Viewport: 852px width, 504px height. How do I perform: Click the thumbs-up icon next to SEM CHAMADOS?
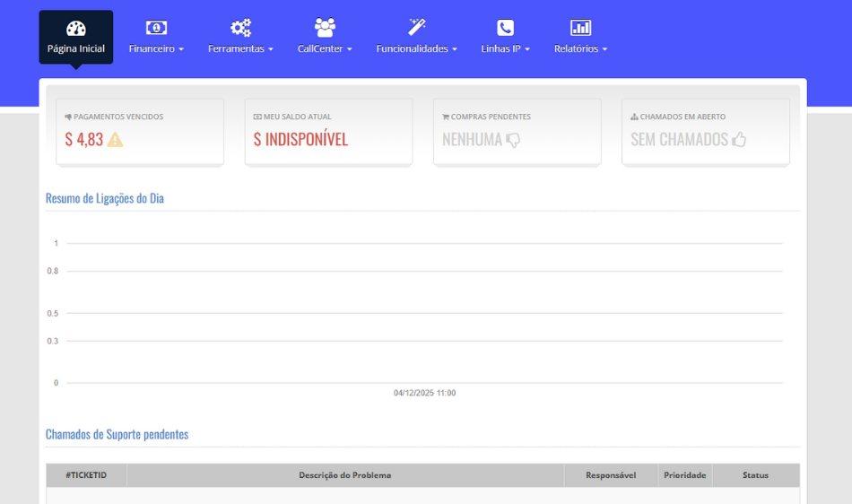click(739, 140)
